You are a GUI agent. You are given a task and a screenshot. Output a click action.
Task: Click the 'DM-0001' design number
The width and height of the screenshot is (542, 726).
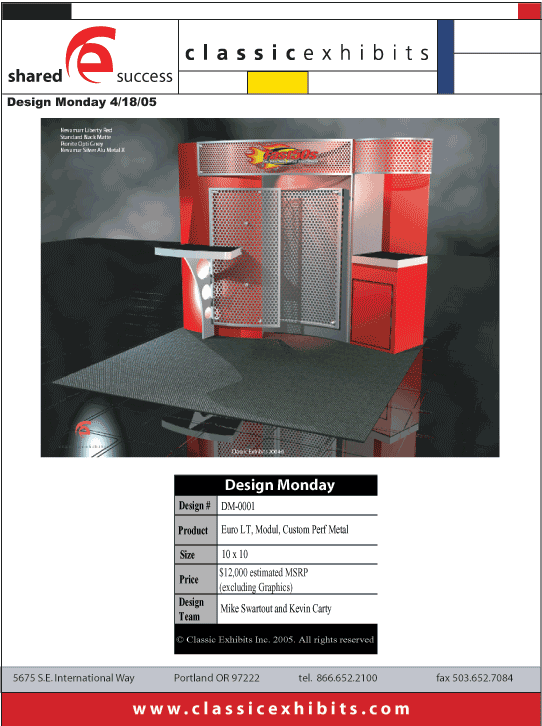point(238,506)
